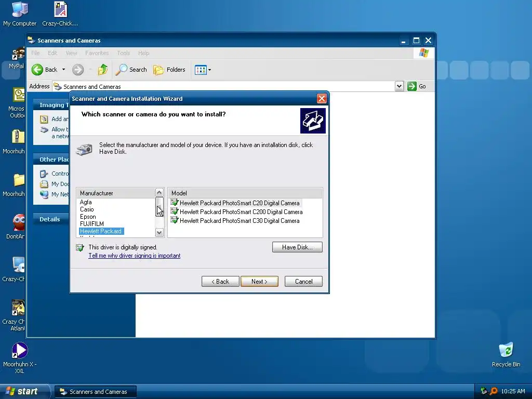Click the taskbar clock

click(513, 391)
